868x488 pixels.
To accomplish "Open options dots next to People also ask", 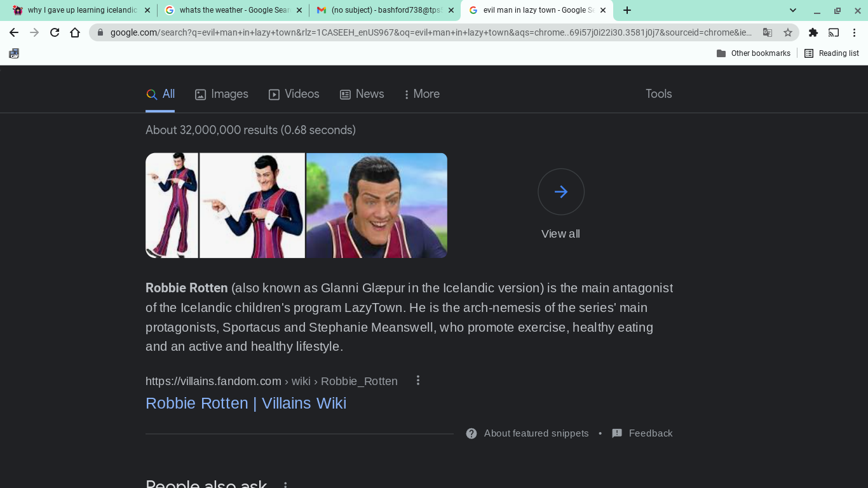I will [285, 485].
